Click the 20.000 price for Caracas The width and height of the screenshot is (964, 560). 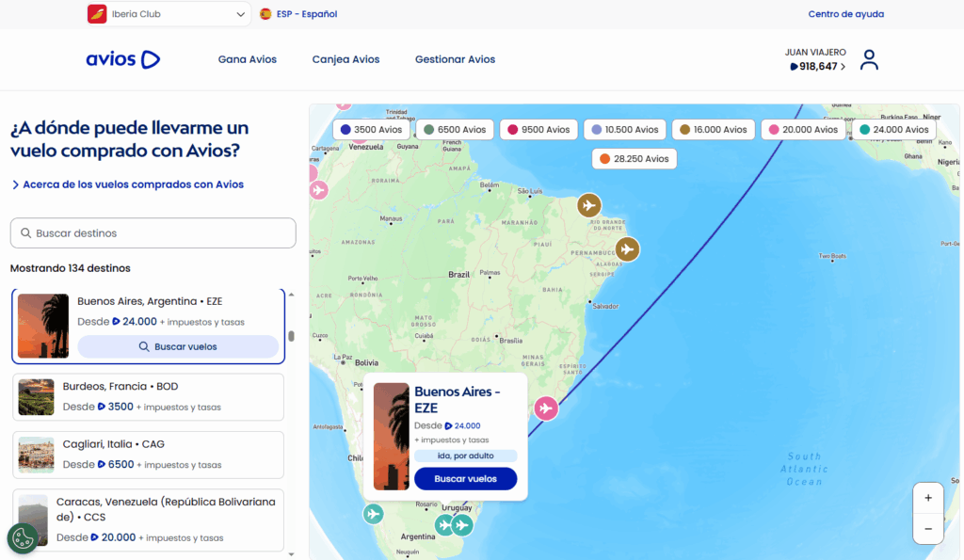click(x=113, y=537)
